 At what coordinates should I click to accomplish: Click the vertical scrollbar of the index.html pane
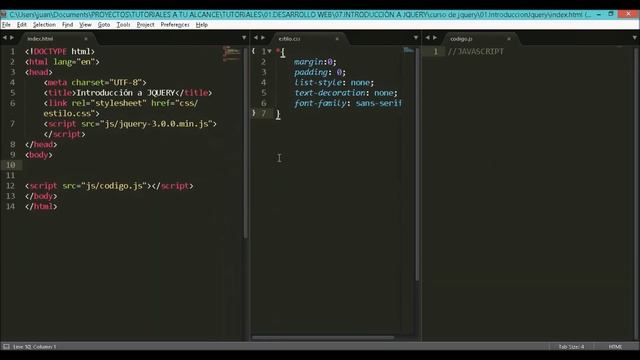[x=245, y=143]
